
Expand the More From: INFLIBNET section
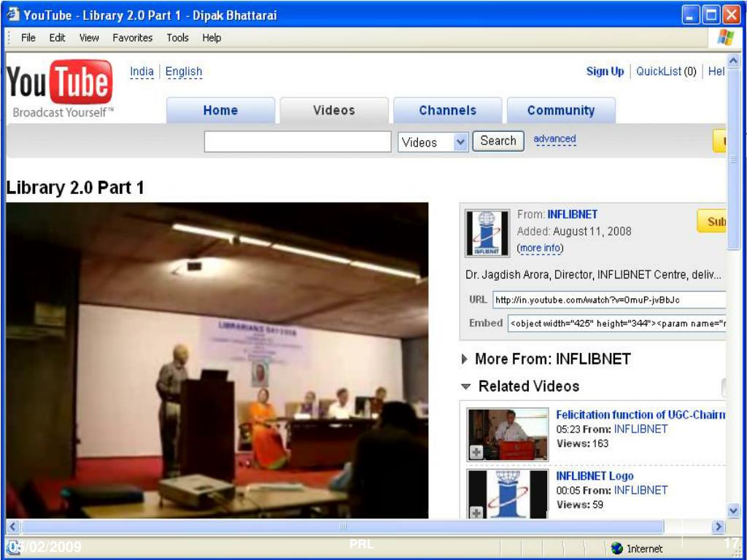click(x=465, y=359)
